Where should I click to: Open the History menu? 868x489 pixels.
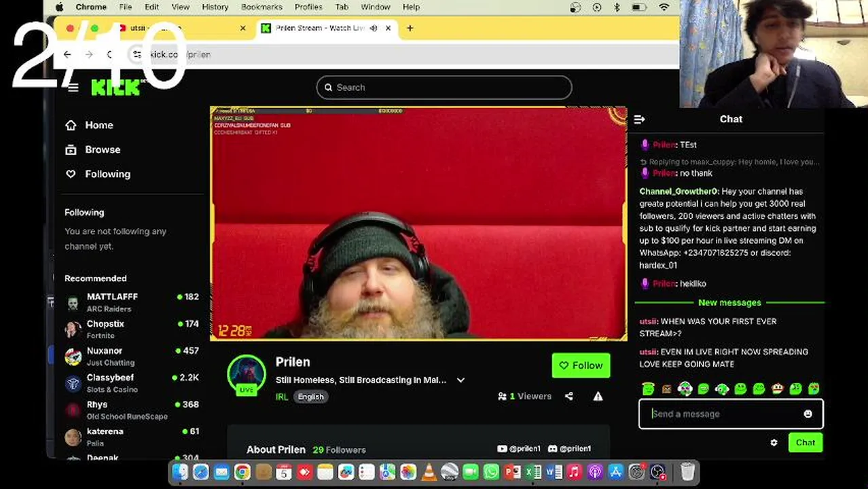point(215,7)
